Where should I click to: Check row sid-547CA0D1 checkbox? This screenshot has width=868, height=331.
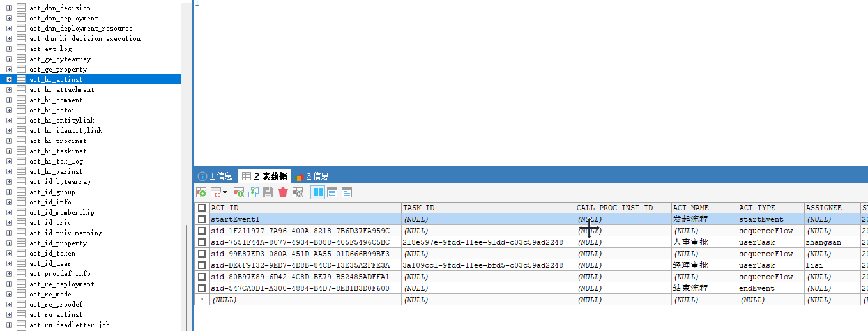pyautogui.click(x=202, y=288)
